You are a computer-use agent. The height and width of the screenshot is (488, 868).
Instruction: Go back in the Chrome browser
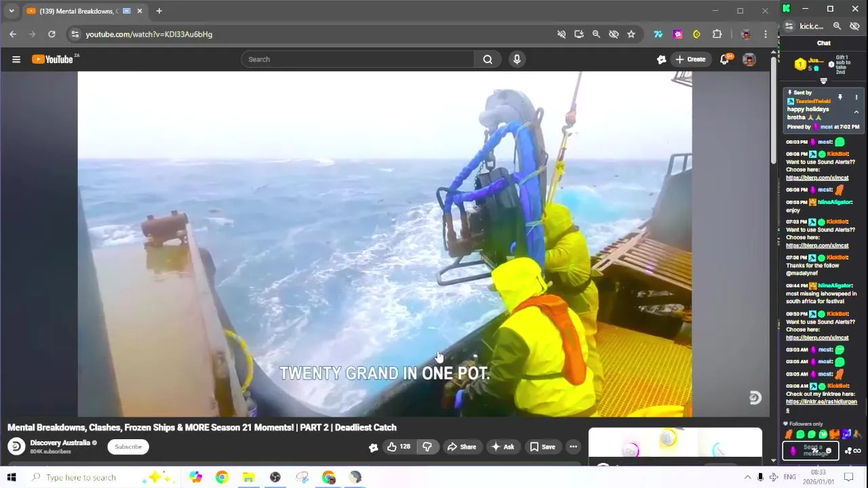[13, 34]
